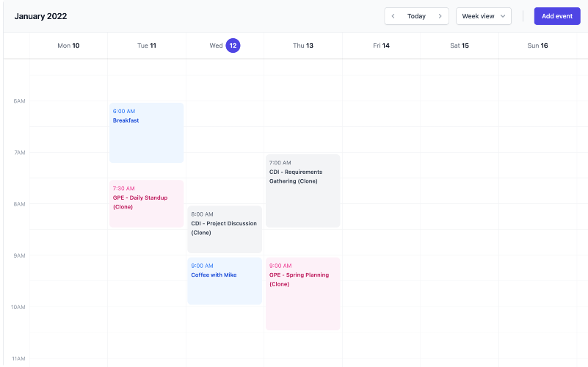The width and height of the screenshot is (588, 367).
Task: Open CDI - Requirements Gathering (Clone) event
Action: pos(302,191)
